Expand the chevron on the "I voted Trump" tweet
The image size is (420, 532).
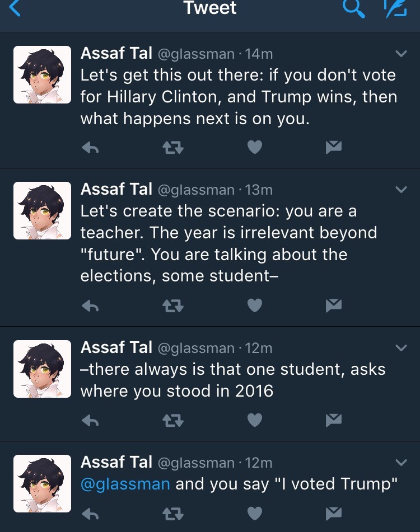(x=401, y=463)
